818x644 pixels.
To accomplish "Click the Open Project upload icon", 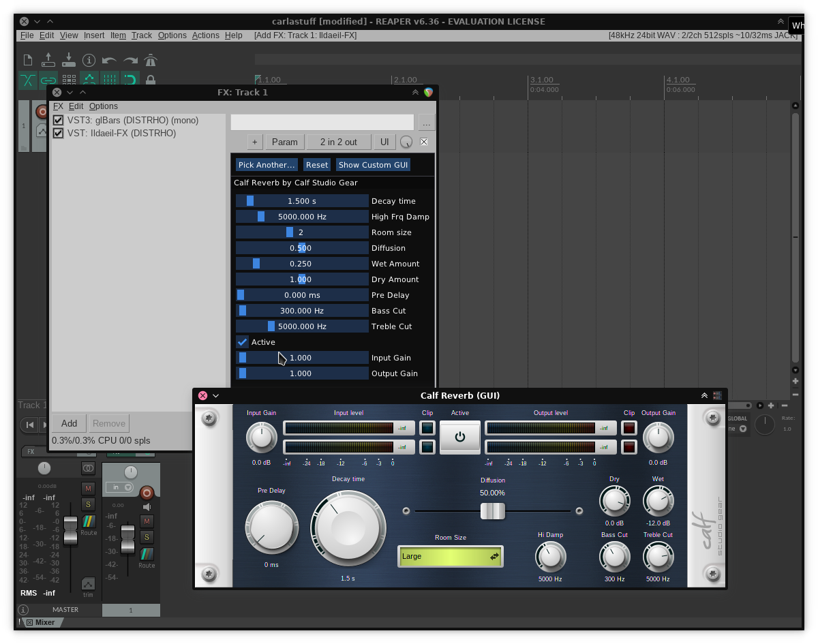I will click(48, 60).
